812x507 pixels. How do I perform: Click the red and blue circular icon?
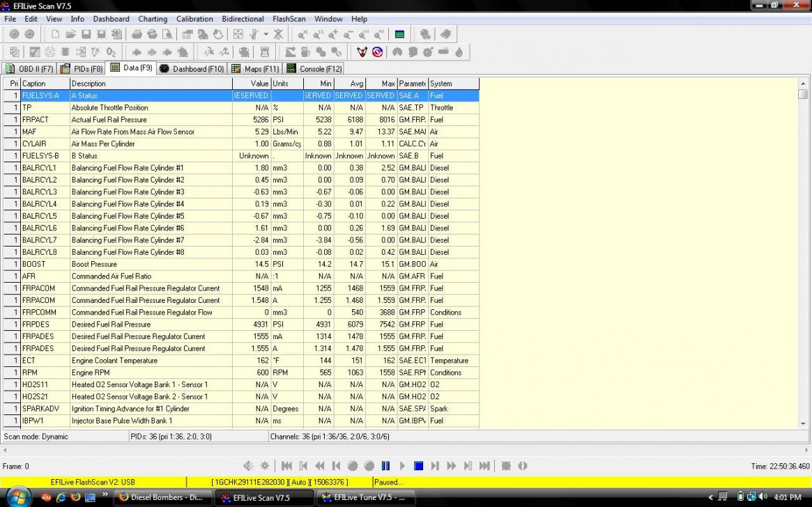[377, 52]
